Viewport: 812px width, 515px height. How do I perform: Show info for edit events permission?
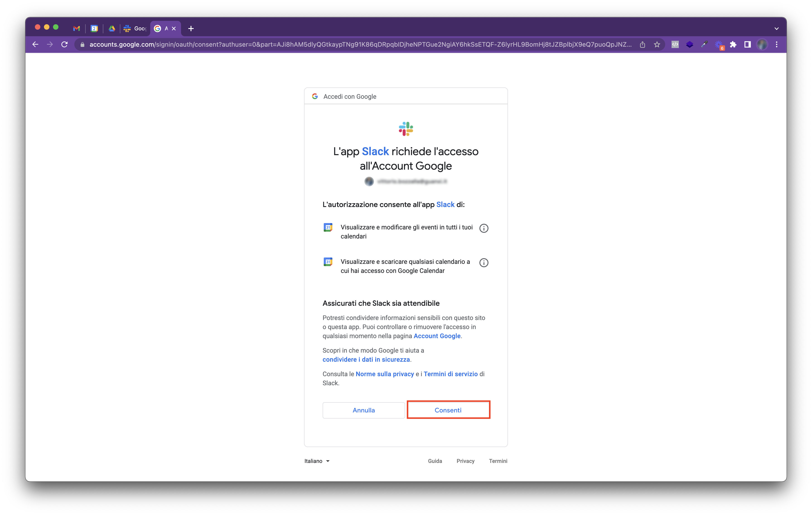coord(483,228)
